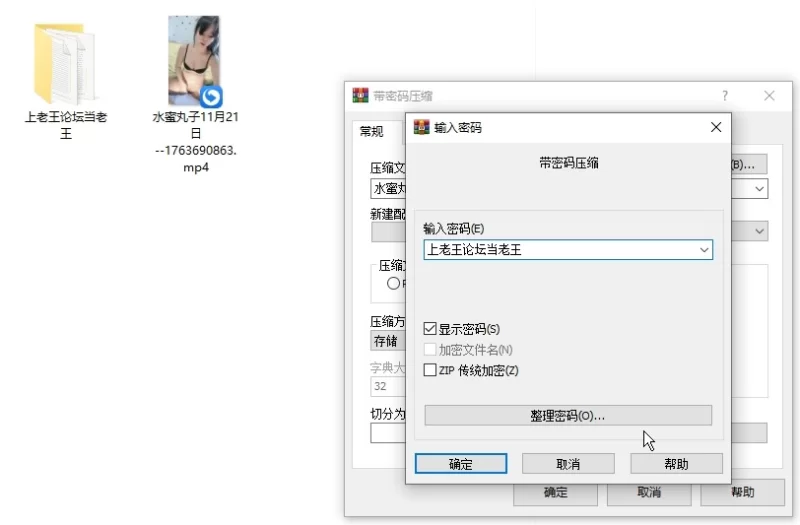Expand the 新建配置 profile dropdown arrow

coord(759,231)
